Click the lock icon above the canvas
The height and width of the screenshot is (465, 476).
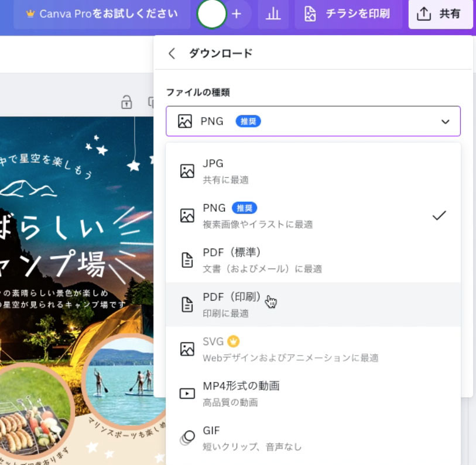click(x=126, y=102)
